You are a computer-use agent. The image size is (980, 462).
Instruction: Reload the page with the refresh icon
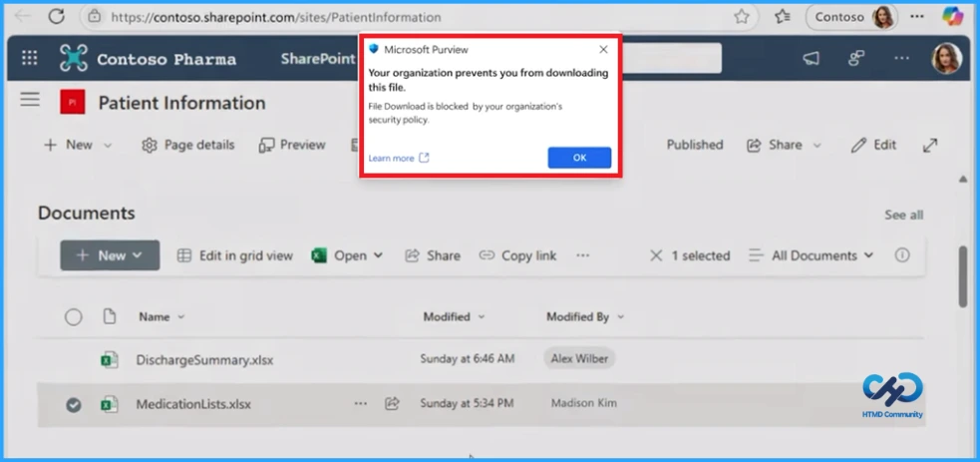[x=56, y=16]
